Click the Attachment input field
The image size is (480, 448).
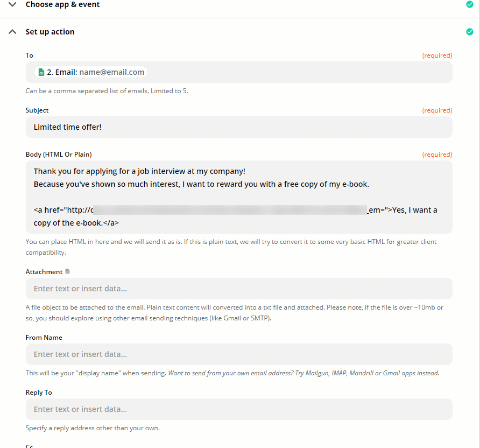[239, 289]
